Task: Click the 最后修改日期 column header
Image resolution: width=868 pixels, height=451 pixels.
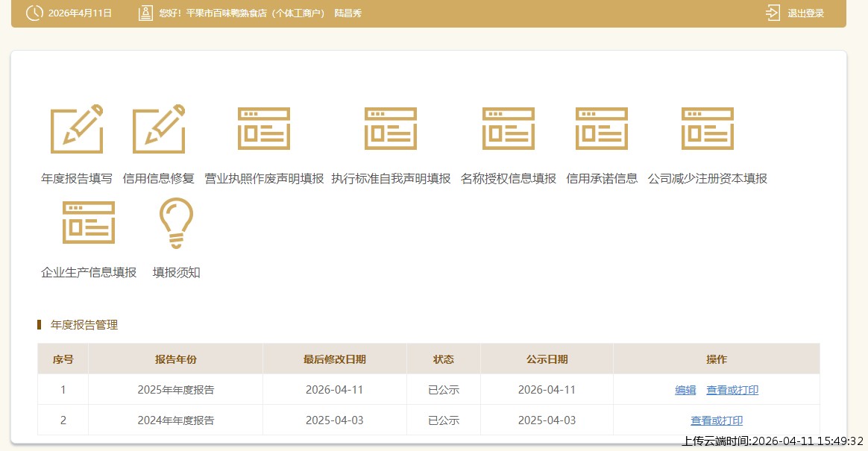Action: tap(335, 359)
